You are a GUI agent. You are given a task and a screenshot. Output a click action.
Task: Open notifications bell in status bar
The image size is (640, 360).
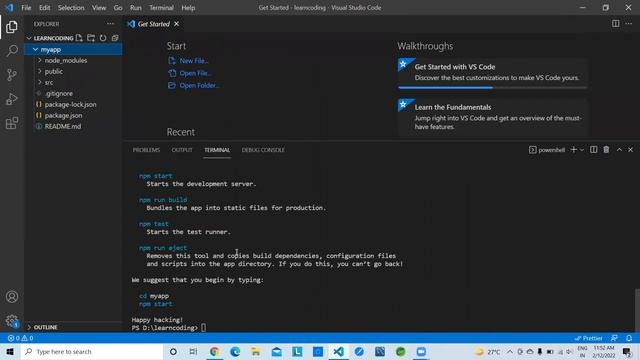click(629, 338)
